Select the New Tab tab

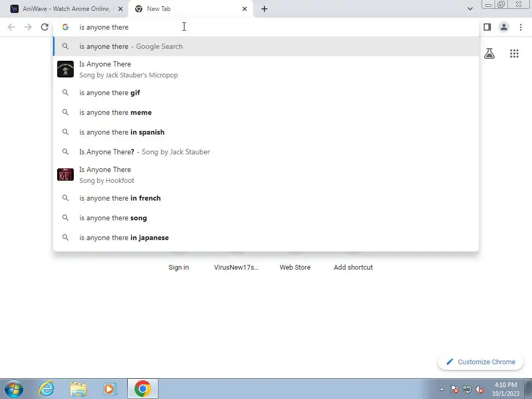click(190, 9)
